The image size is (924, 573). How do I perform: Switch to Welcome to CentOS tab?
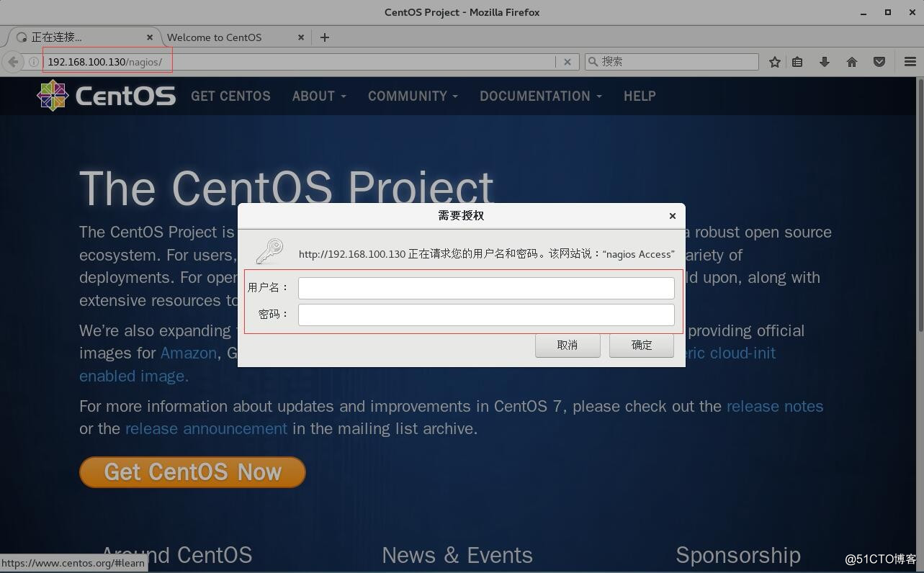214,37
